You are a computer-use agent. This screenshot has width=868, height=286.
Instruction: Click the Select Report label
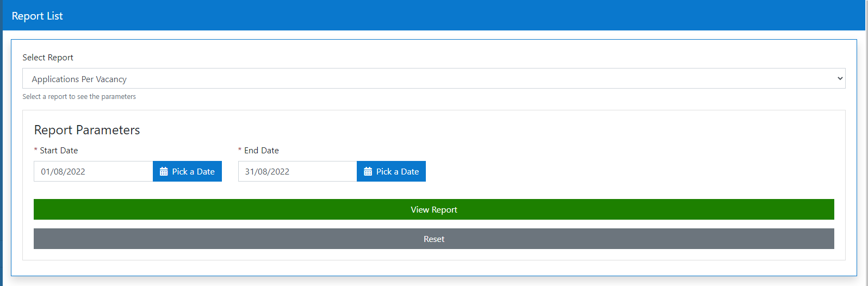[48, 57]
